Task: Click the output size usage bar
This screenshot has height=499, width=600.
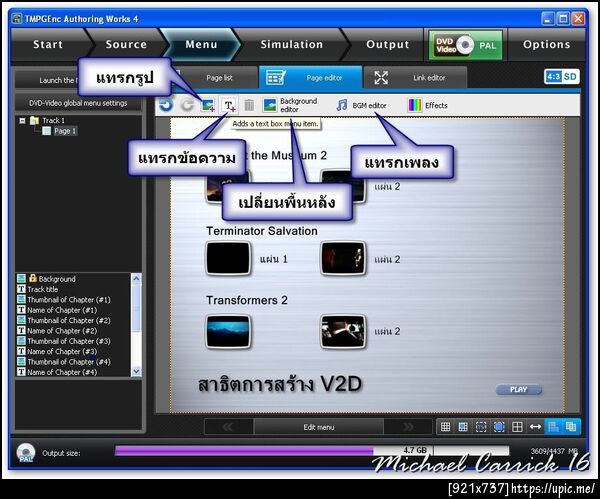Action: (312, 451)
